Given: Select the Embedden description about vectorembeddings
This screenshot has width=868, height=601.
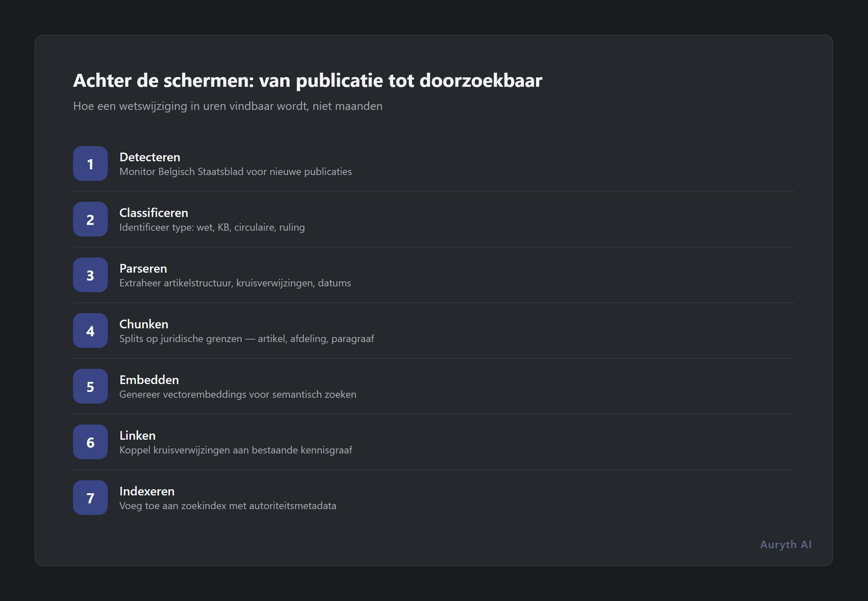Looking at the screenshot, I should [238, 394].
